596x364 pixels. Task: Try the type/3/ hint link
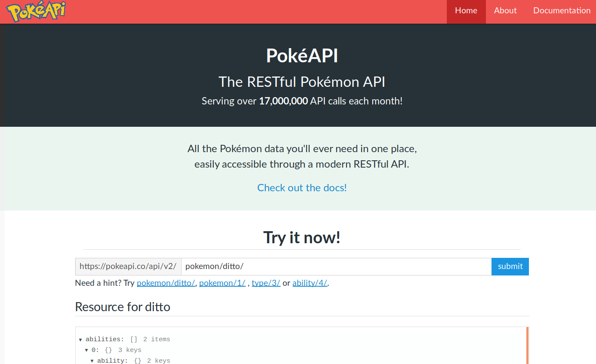[266, 283]
